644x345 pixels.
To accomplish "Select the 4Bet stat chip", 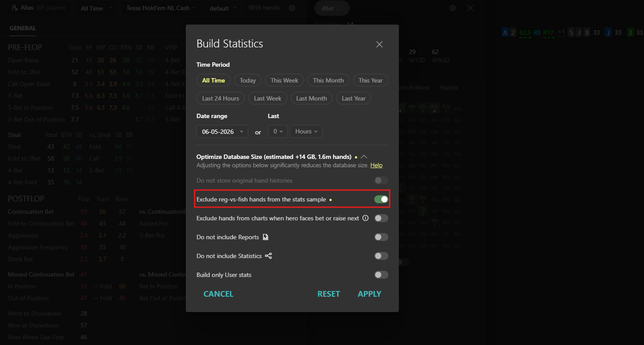I will pos(332,8).
